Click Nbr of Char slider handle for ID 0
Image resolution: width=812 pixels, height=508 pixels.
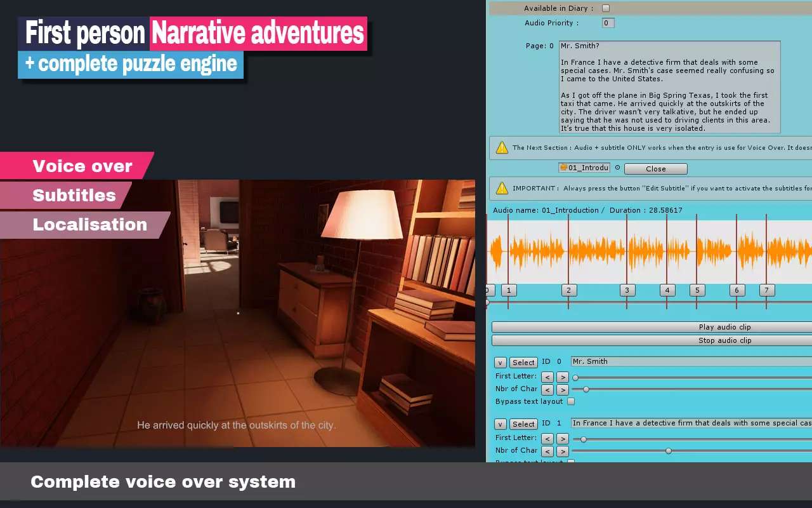coord(586,389)
